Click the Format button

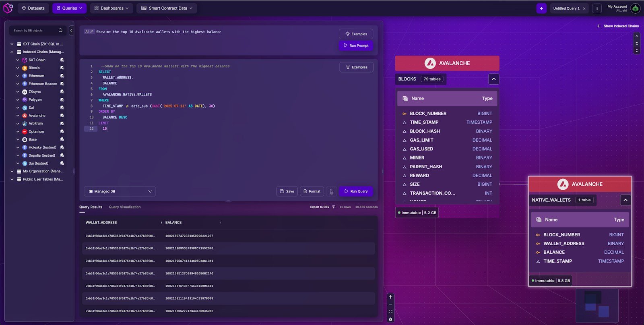312,191
